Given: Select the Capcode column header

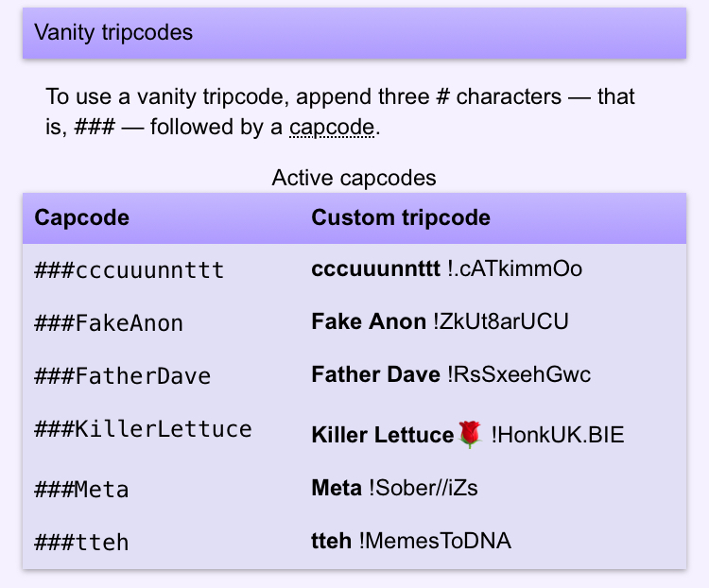Looking at the screenshot, I should tap(82, 217).
